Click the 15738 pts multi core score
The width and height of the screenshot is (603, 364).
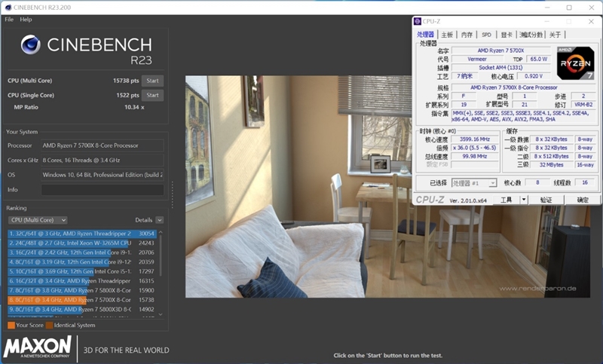(x=126, y=81)
